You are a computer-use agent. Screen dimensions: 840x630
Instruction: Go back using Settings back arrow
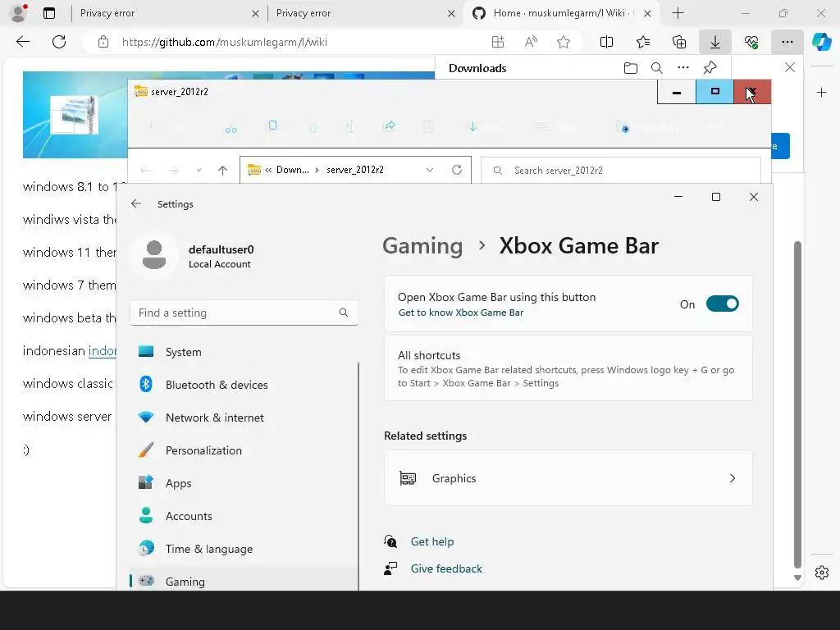point(136,203)
